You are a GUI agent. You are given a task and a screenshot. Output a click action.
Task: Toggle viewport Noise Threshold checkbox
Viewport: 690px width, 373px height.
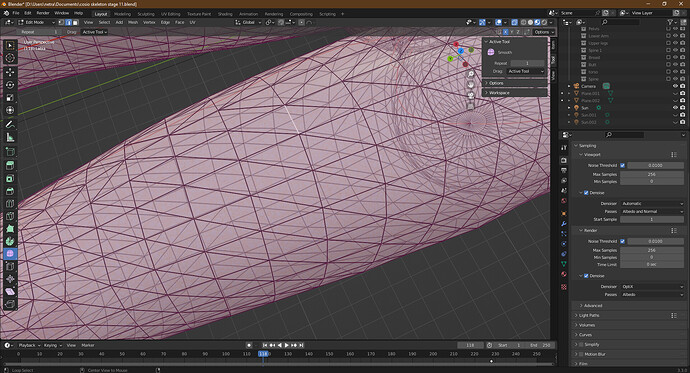pos(622,165)
